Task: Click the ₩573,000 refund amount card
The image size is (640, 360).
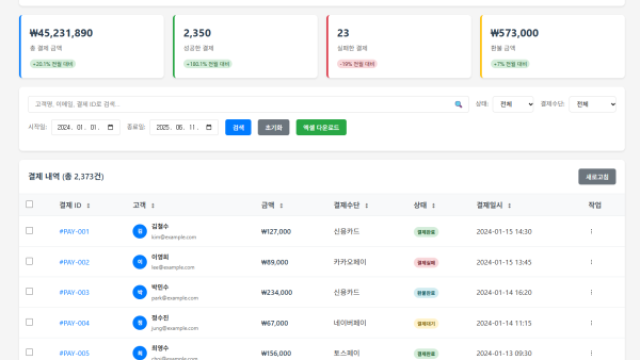Action: (553, 47)
